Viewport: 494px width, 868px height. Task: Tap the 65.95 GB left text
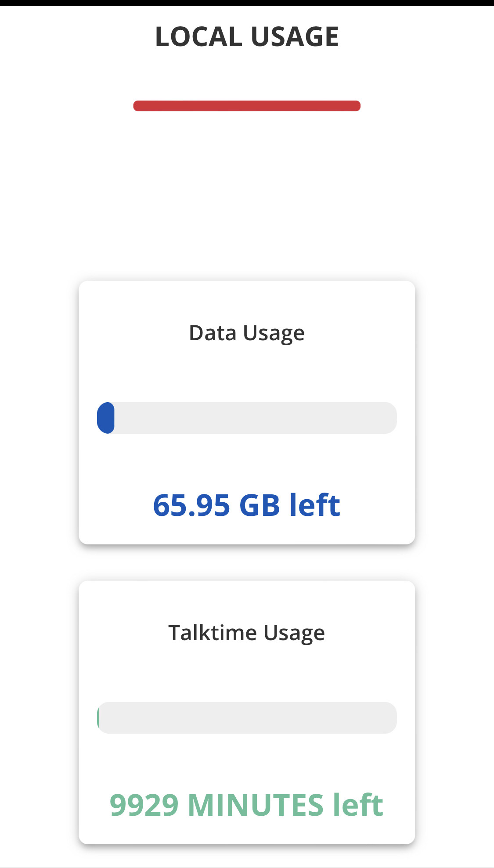click(x=247, y=505)
